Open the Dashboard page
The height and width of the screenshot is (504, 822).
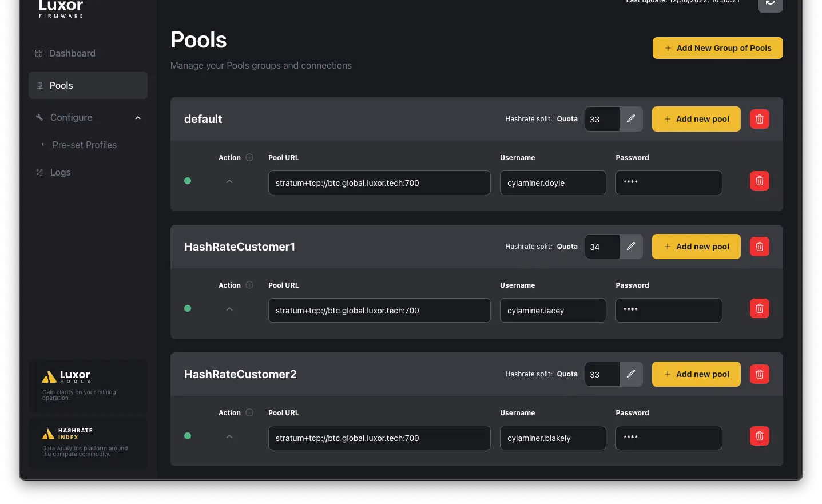[x=72, y=53]
